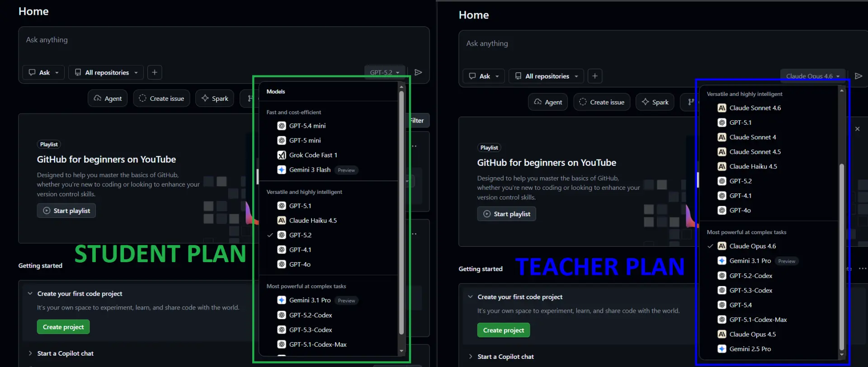868x367 pixels.
Task: Choose GPT-5.3-Codex in student plan model list
Action: pyautogui.click(x=329, y=330)
